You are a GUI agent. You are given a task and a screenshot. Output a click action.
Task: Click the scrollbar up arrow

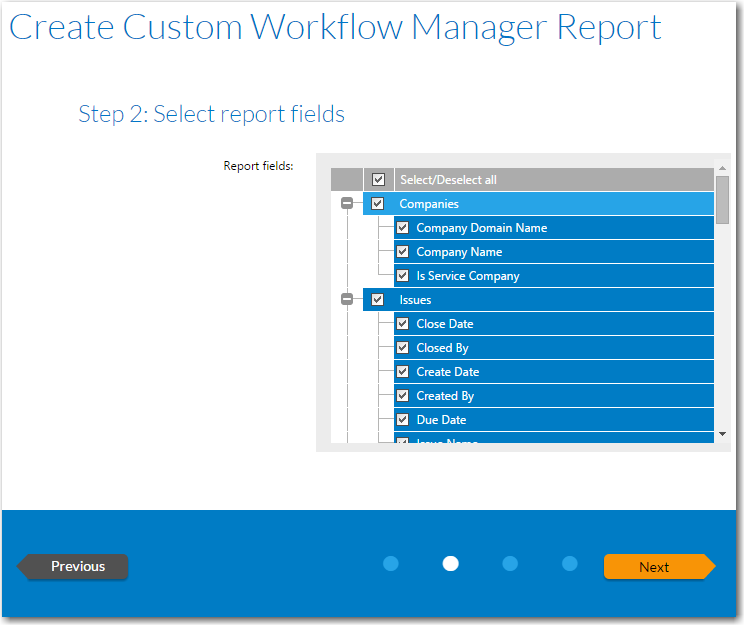click(x=723, y=170)
